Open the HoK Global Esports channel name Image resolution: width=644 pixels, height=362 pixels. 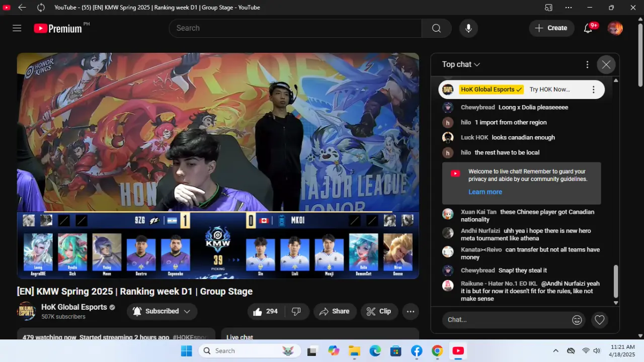pyautogui.click(x=74, y=307)
